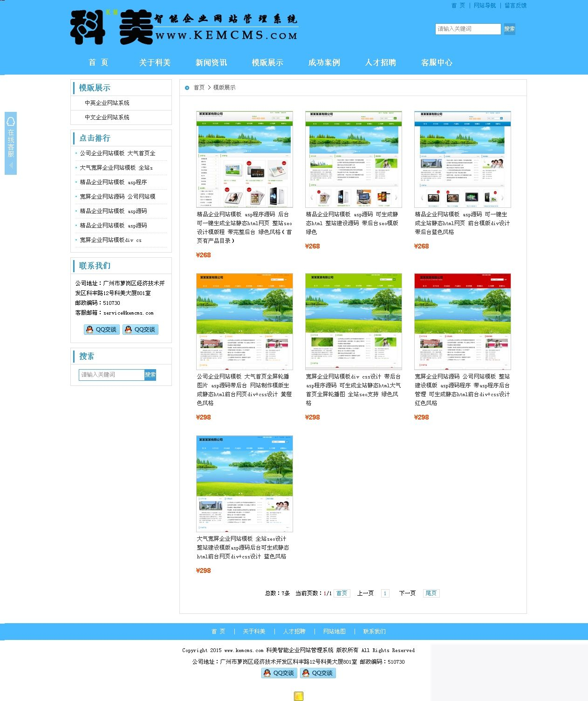The image size is (588, 701).
Task: Click the yellow taskbar icon at bottom
Action: [298, 696]
